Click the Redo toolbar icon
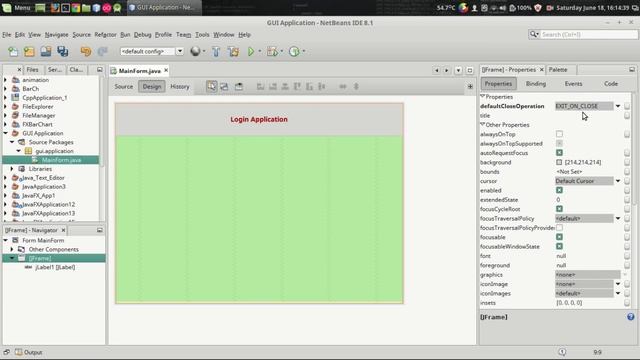This screenshot has width=640, height=360. [102, 51]
